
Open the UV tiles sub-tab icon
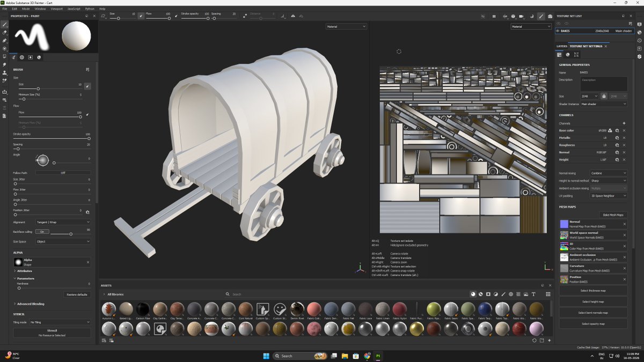pyautogui.click(x=576, y=54)
